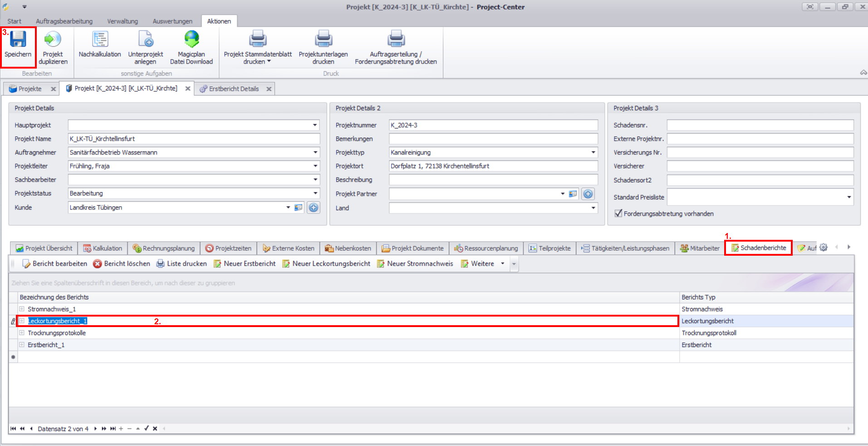
Task: Expand the Stromnachweis_1 row
Action: click(22, 309)
